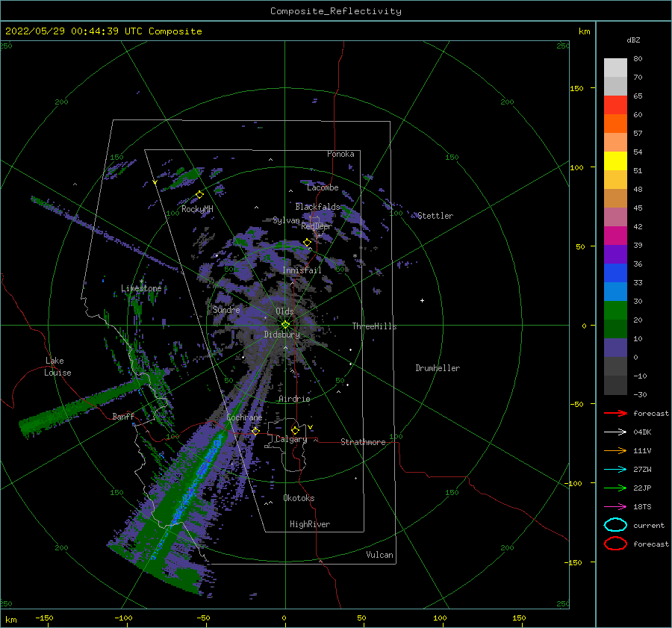The image size is (672, 628).
Task: Select the cyan 27ZW arrow icon
Action: [x=615, y=470]
